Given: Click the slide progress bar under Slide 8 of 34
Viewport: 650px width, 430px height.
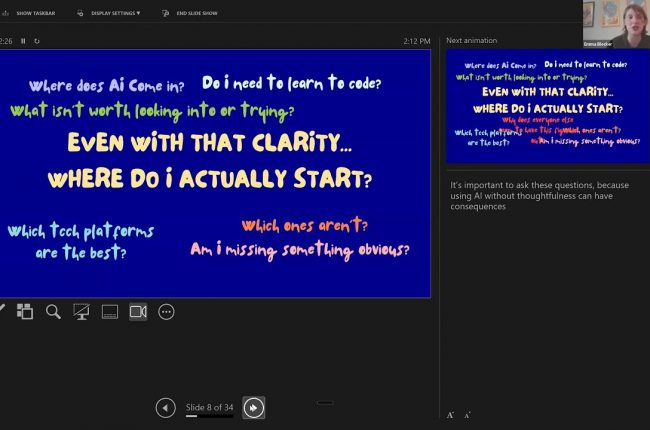Looking at the screenshot, I should 209,416.
